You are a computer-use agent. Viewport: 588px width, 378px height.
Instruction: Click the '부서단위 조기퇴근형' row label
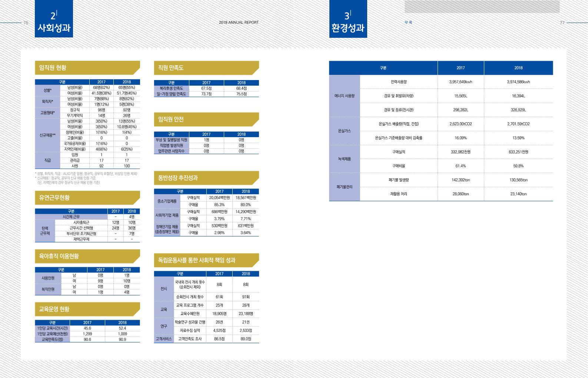click(81, 233)
